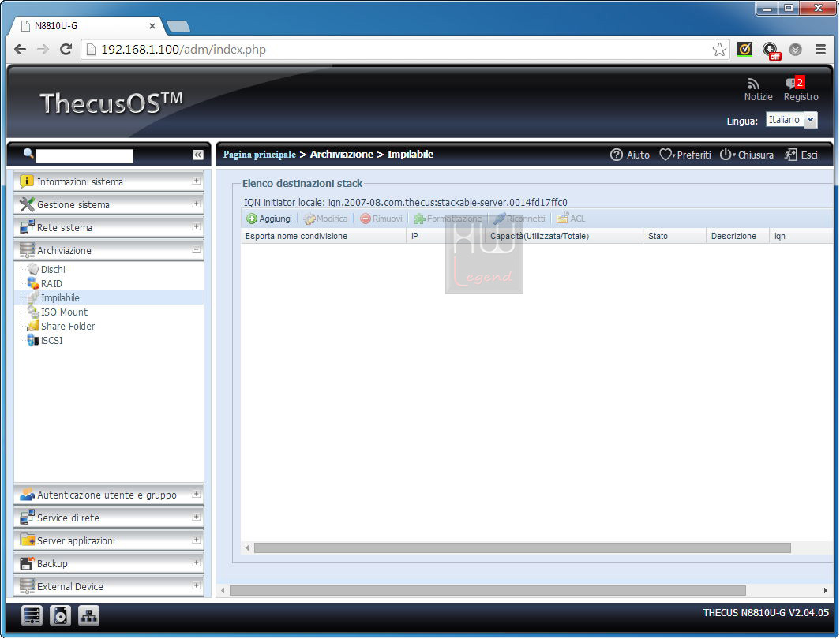Click the network status icon in footer
This screenshot has width=840, height=639.
point(88,616)
